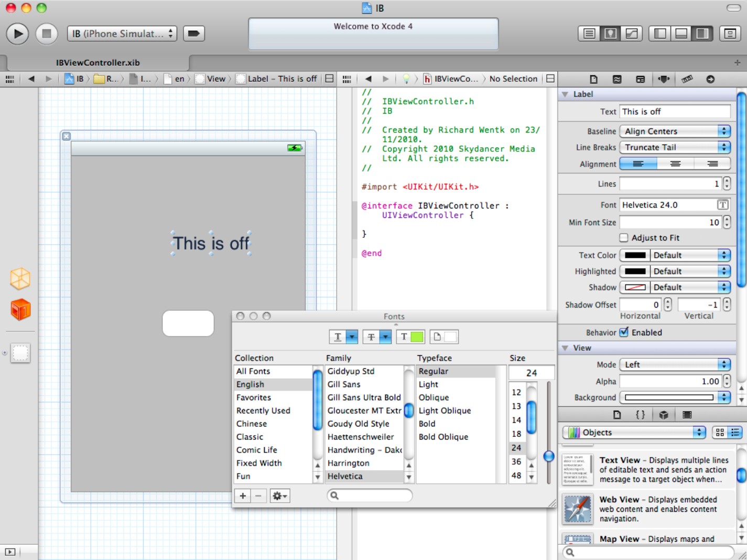Toggle the breakpoints button in toolbar

tap(193, 34)
